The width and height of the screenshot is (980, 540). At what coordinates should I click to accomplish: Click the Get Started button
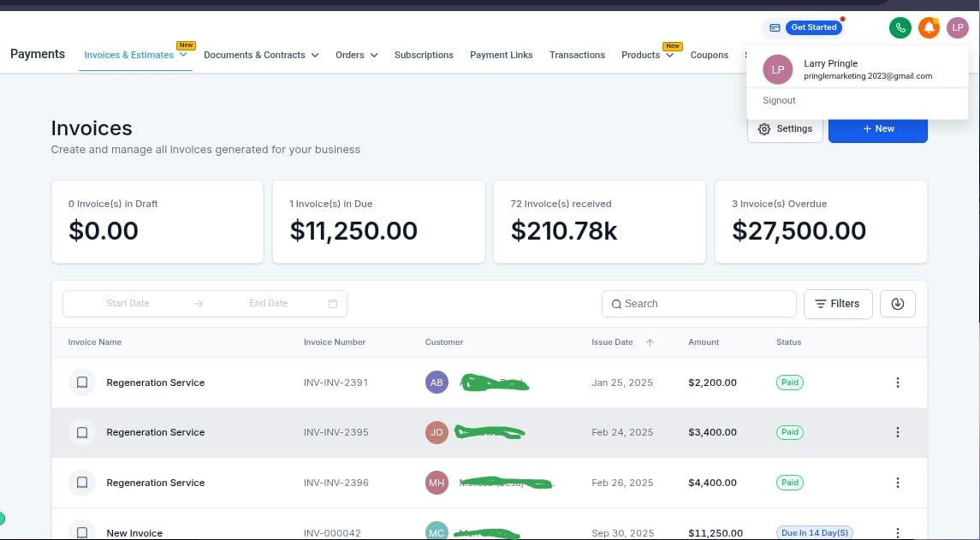(x=814, y=27)
